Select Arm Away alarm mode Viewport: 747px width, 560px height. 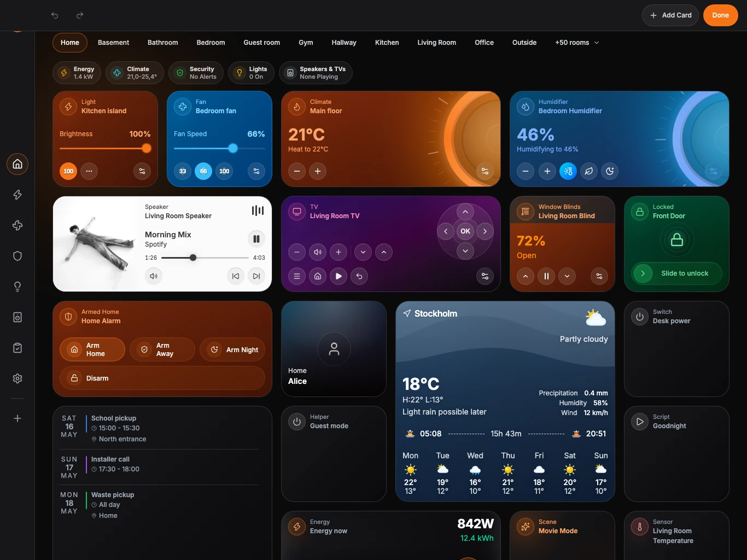click(x=162, y=349)
